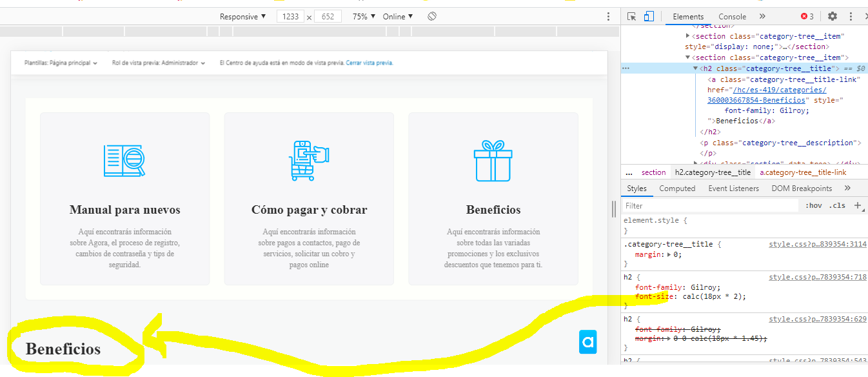Viewport: 868px width, 377px height.
Task: Open the Responsive device dropdown
Action: pos(242,17)
